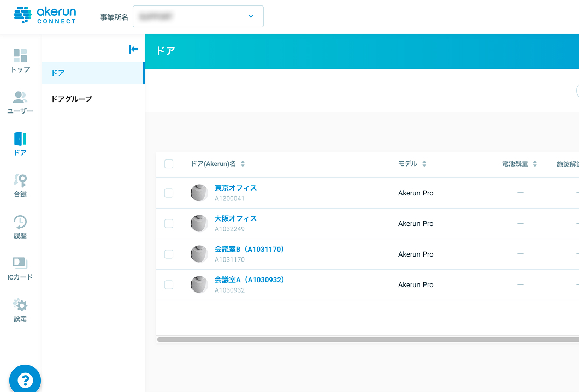The height and width of the screenshot is (392, 579).
Task: Click Akerun Pro in 会議室A row
Action: (x=416, y=285)
